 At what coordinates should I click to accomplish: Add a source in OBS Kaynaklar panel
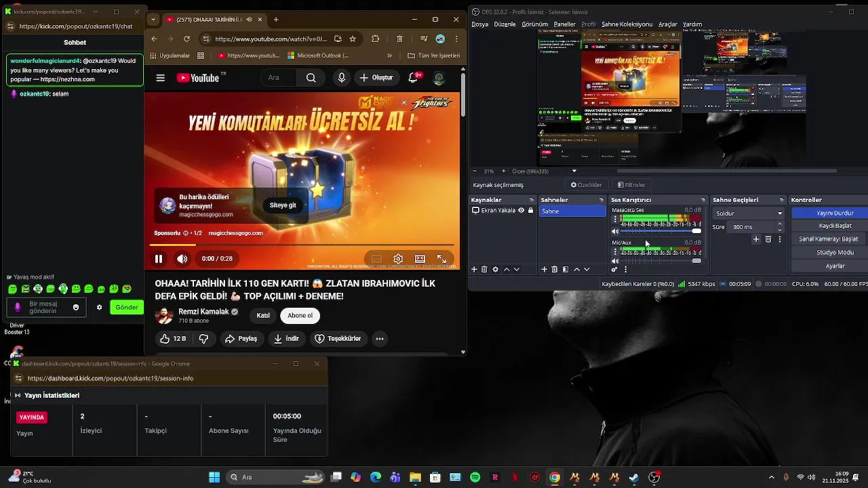point(474,270)
